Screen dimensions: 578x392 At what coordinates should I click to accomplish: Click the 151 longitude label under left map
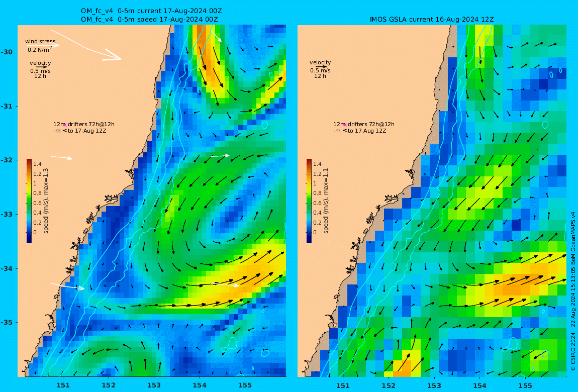pos(63,385)
